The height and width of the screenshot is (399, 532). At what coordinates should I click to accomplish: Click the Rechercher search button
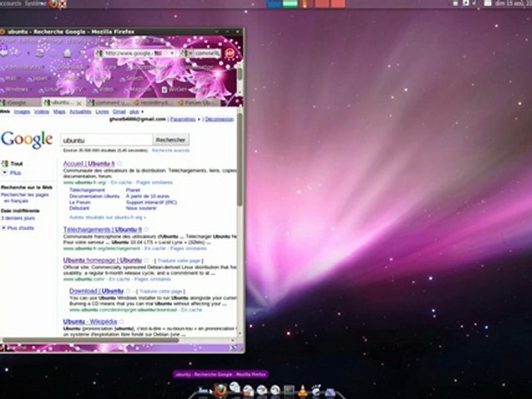coord(171,140)
